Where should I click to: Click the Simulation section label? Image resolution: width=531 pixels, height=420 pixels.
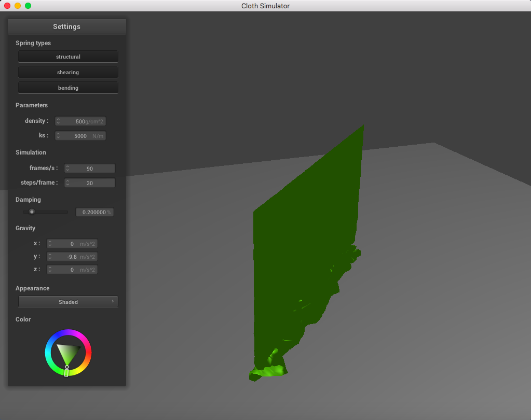coord(31,152)
